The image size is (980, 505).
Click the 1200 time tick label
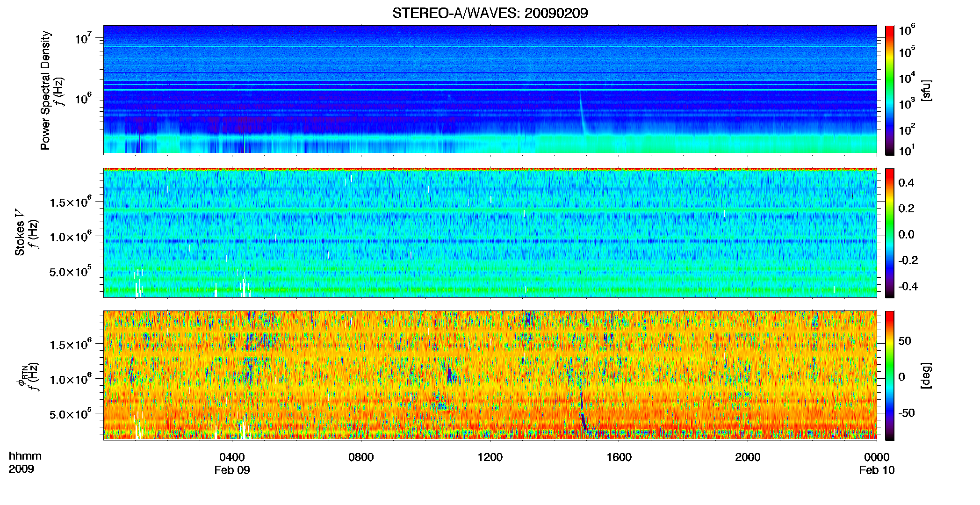tap(490, 457)
